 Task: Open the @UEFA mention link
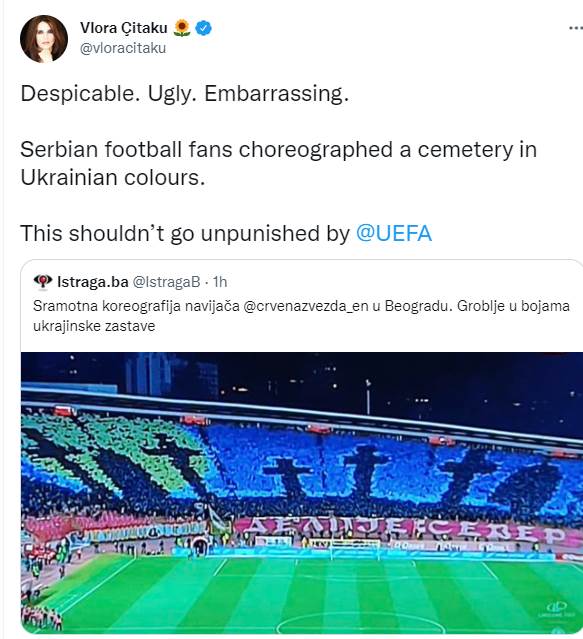coord(394,234)
